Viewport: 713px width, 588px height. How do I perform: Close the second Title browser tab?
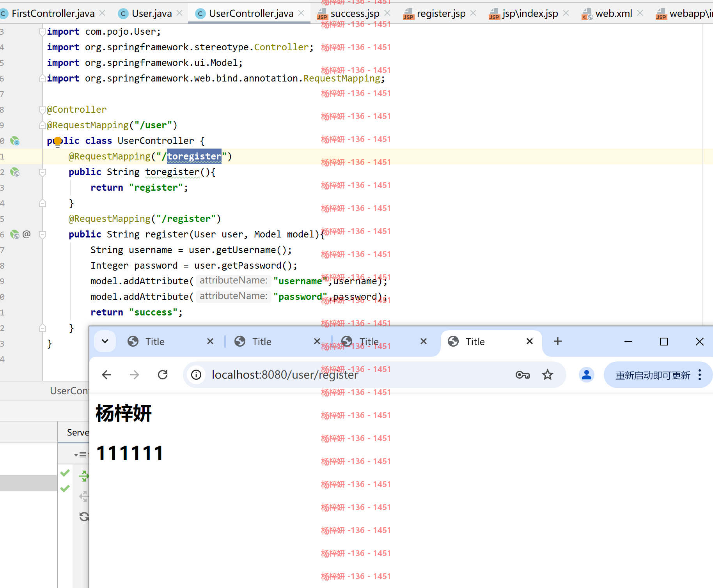(317, 342)
